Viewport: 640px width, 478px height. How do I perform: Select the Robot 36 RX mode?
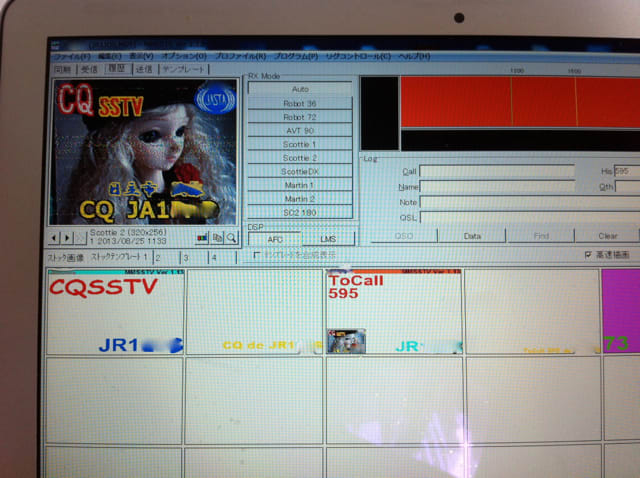point(300,104)
